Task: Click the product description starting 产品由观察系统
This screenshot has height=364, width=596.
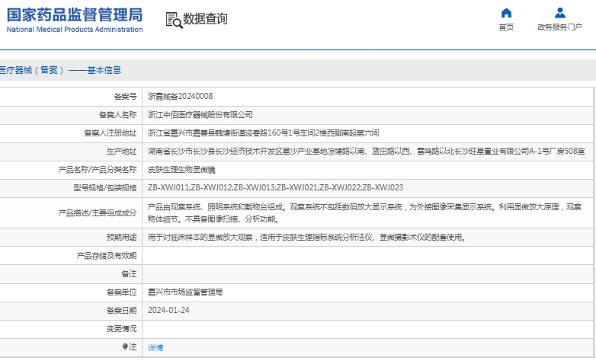Action: [x=364, y=212]
